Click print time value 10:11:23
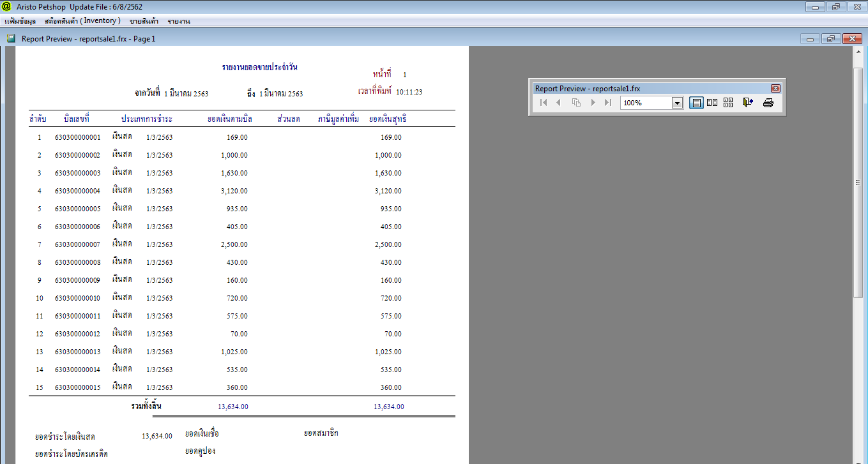 409,92
